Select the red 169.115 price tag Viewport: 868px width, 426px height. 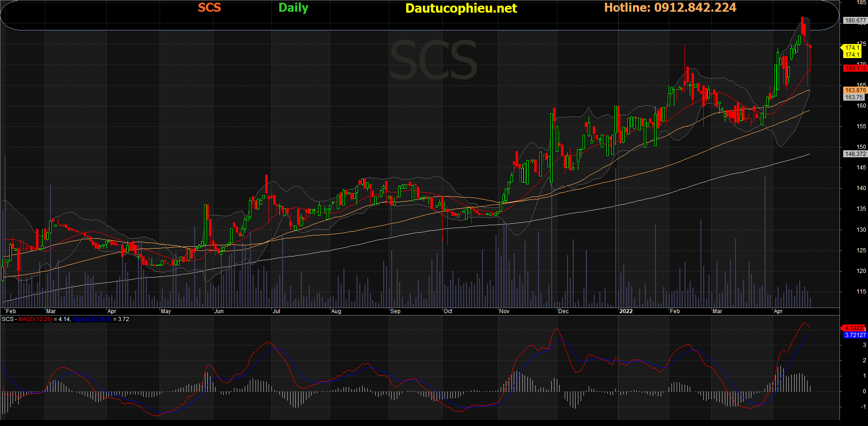coord(855,68)
